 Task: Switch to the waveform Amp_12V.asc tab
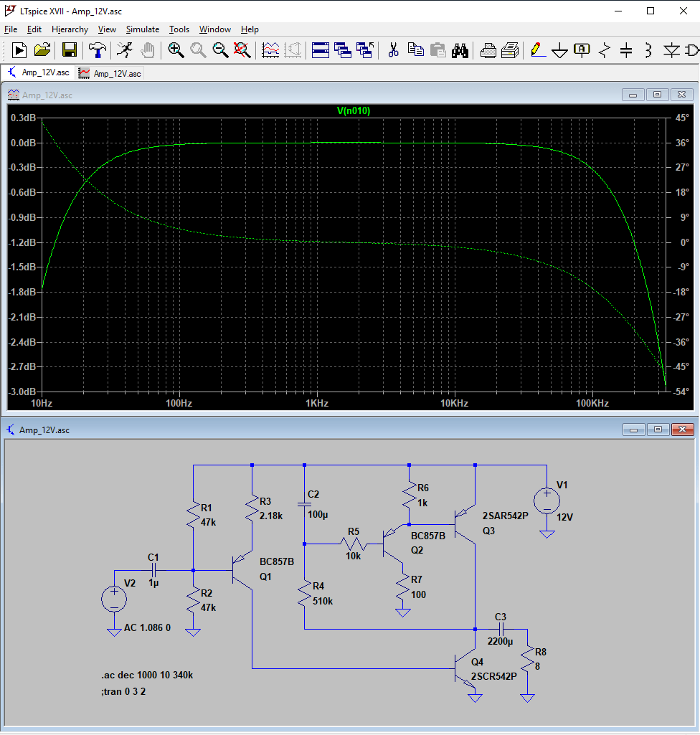(x=110, y=74)
